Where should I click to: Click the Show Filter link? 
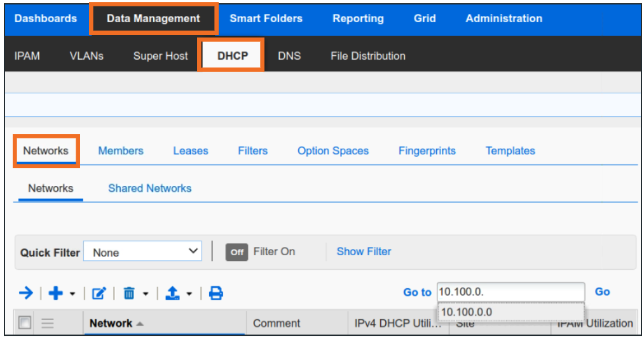tap(364, 251)
